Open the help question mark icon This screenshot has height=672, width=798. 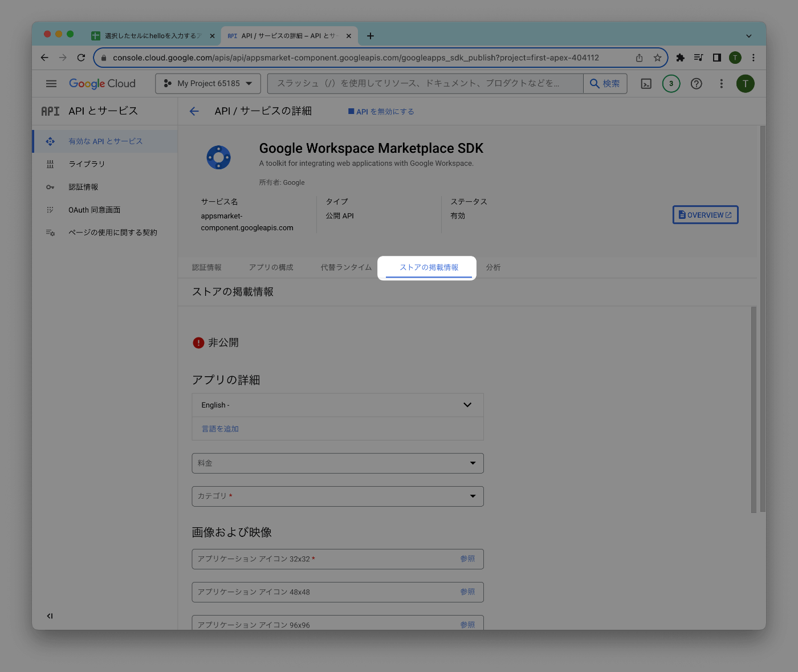coord(696,84)
